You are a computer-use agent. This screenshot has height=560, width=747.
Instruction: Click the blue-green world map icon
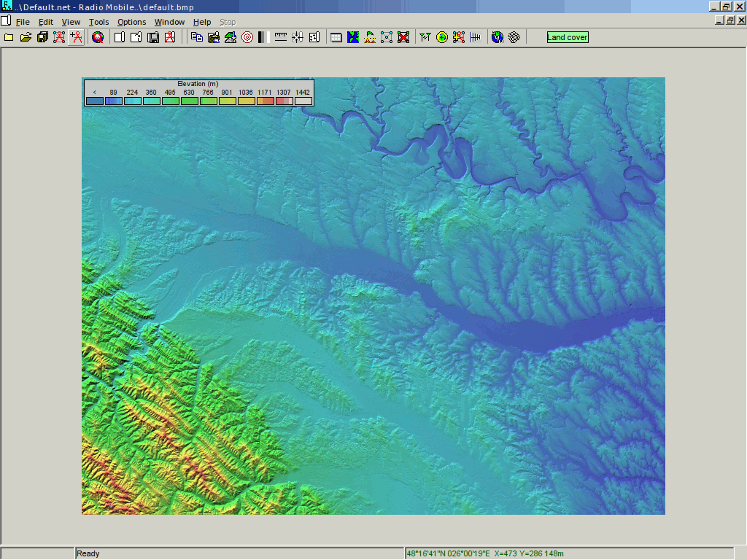click(x=353, y=37)
